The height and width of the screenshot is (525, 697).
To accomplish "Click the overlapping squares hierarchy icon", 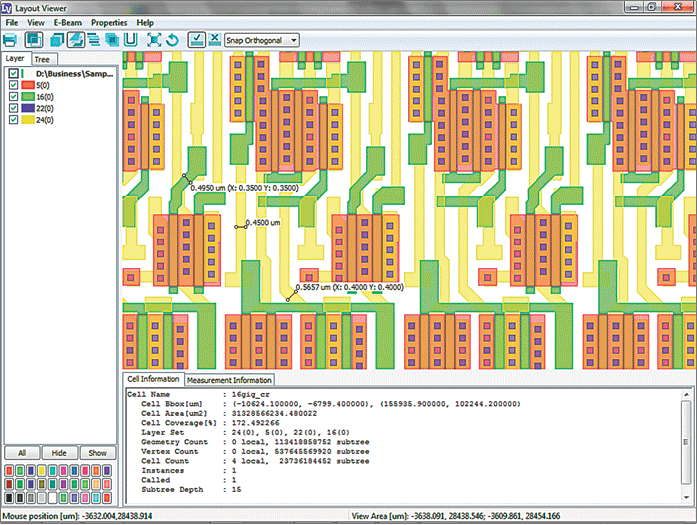I will tap(112, 40).
